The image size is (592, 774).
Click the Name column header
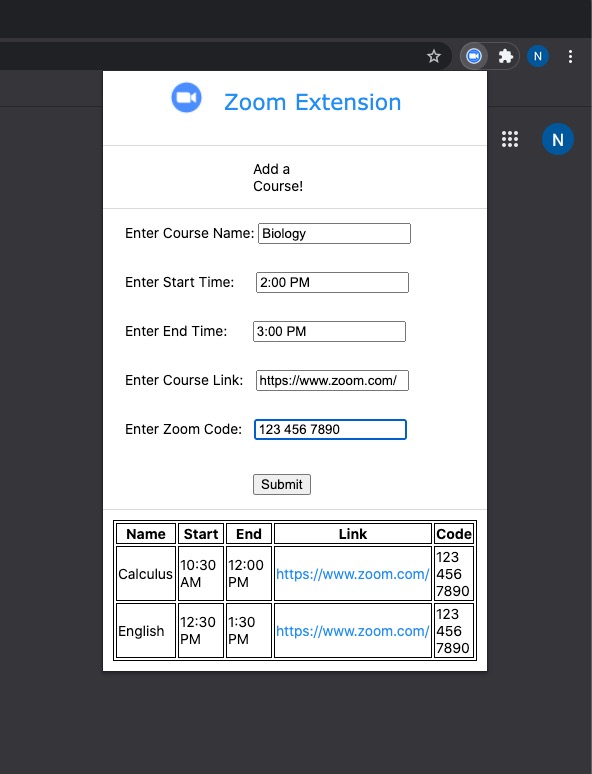[x=146, y=534]
